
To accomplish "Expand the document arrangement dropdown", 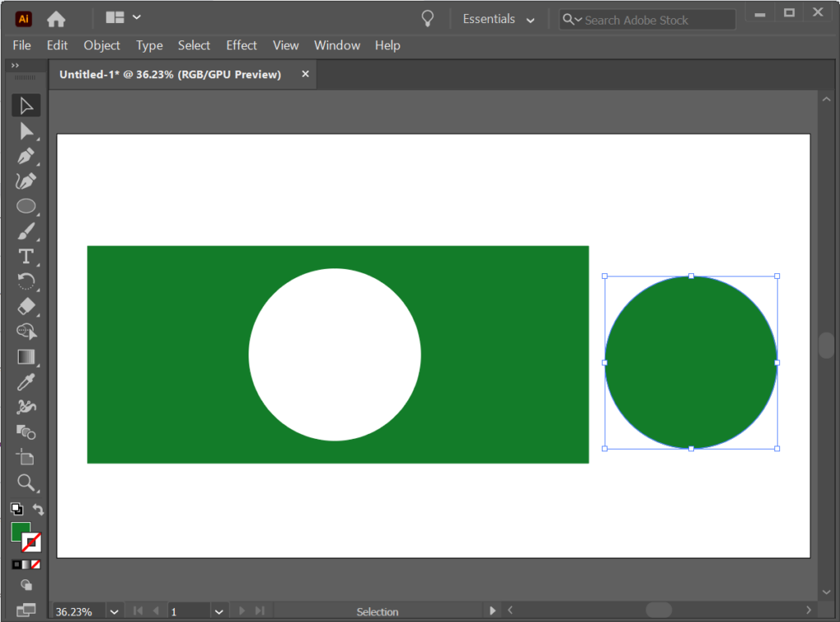I will click(119, 17).
